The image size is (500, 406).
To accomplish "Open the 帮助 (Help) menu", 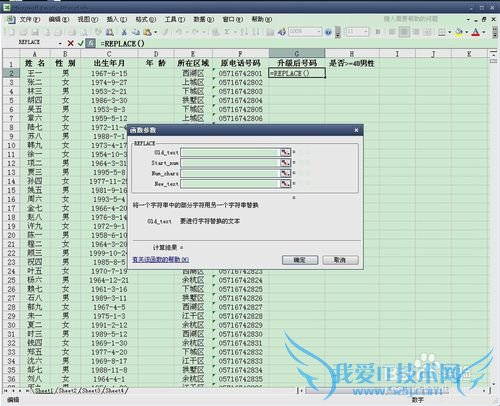I will (x=262, y=20).
